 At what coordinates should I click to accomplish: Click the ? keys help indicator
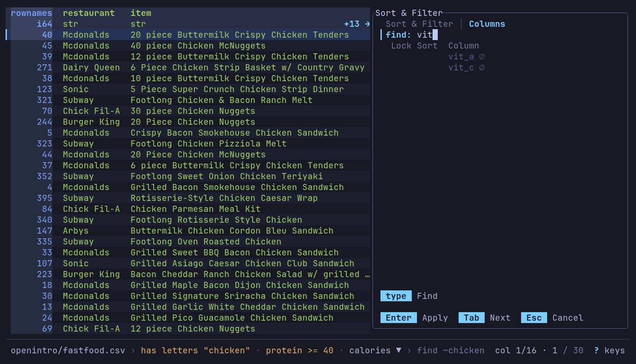pos(609,351)
